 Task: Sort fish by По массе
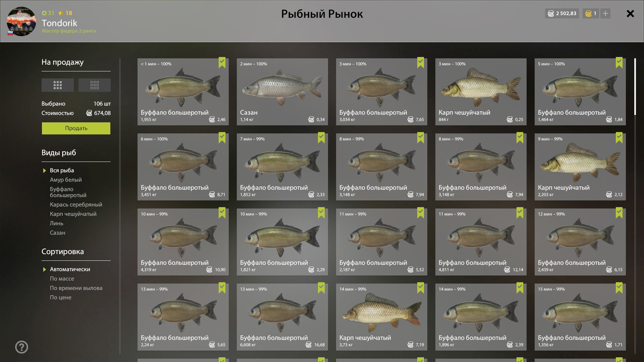[62, 279]
